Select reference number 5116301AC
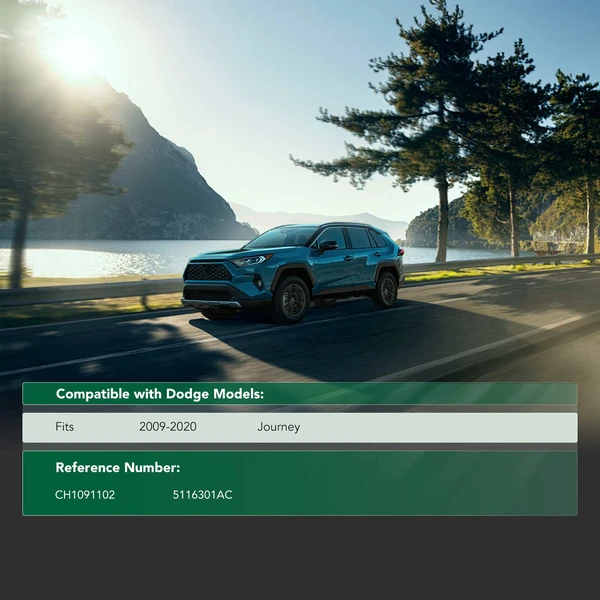Viewport: 600px width, 600px height. tap(202, 495)
